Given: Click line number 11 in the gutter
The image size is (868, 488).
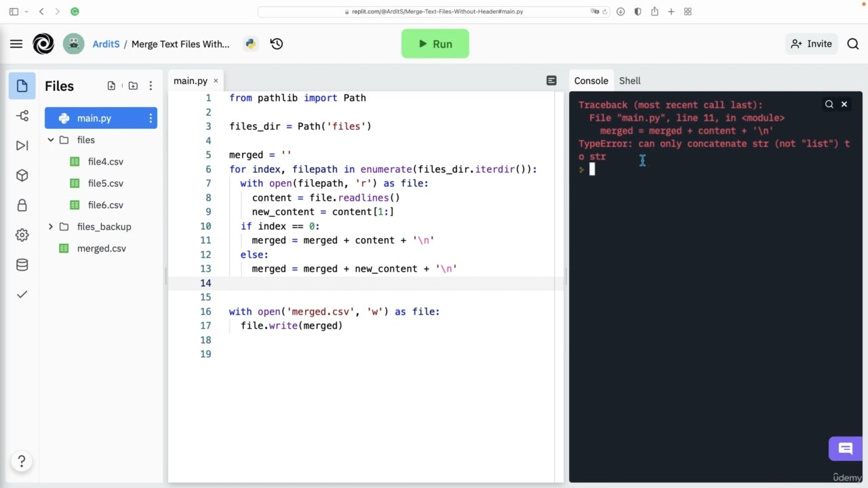Looking at the screenshot, I should 205,240.
